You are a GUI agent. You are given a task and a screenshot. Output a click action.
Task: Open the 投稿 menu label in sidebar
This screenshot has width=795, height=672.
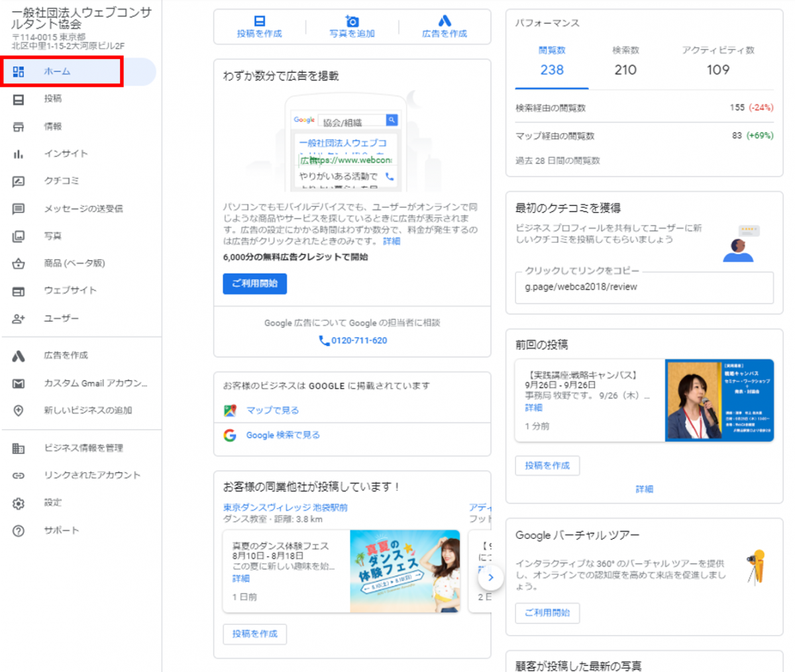pyautogui.click(x=53, y=99)
